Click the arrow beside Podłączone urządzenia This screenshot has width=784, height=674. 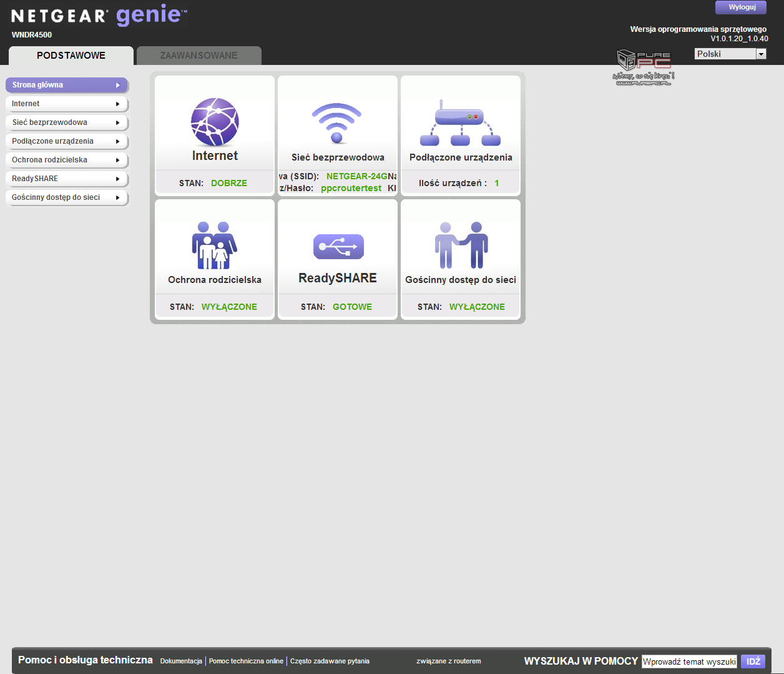pyautogui.click(x=117, y=141)
